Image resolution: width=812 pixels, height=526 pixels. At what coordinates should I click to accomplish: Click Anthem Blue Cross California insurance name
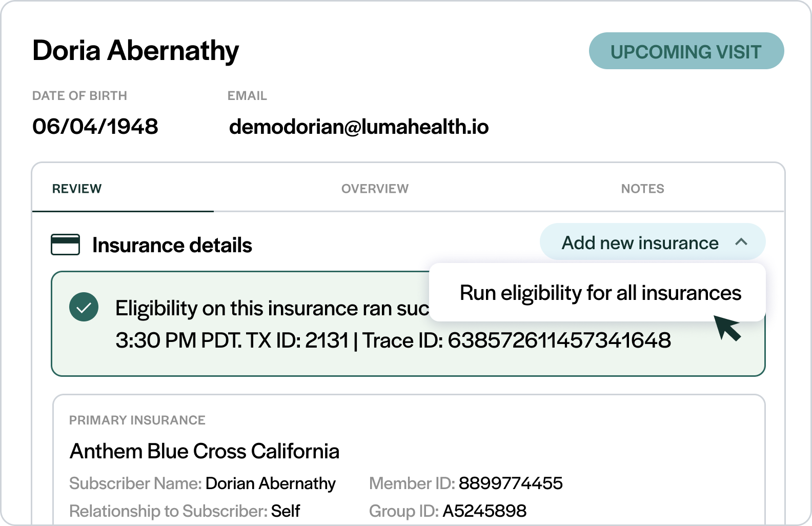(x=205, y=451)
